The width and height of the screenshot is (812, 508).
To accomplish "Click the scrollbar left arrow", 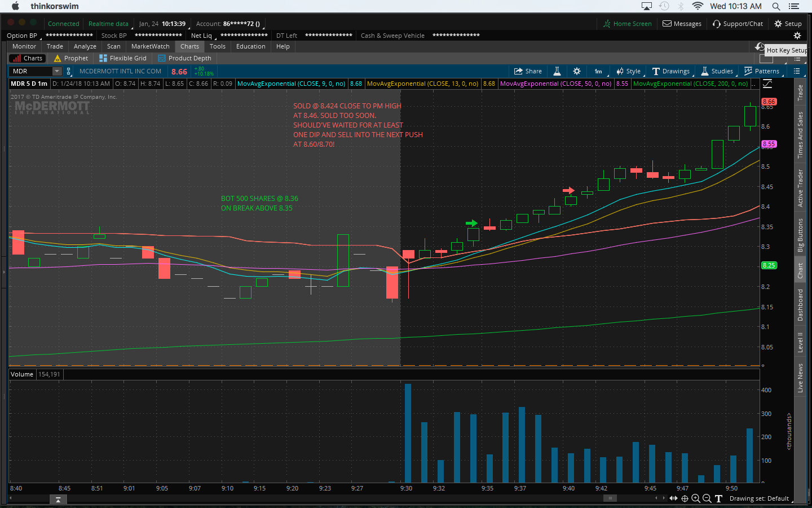I will (x=656, y=498).
